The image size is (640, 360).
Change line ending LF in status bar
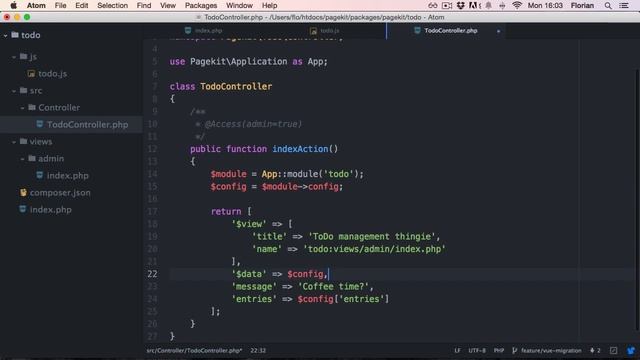457,351
